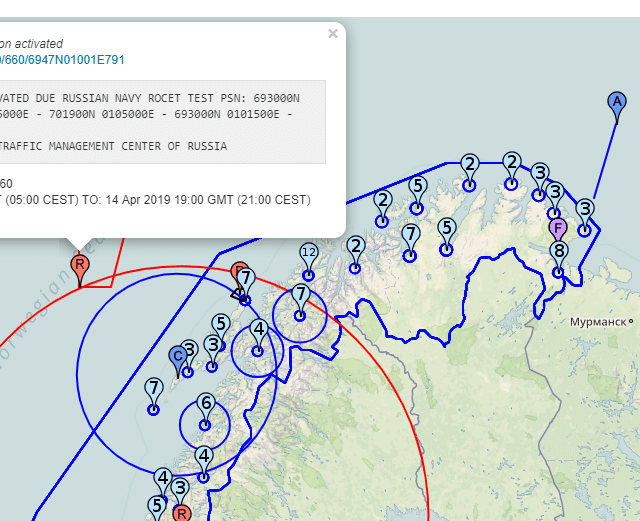Select marker 5 at the bottom edge

pyautogui.click(x=157, y=507)
